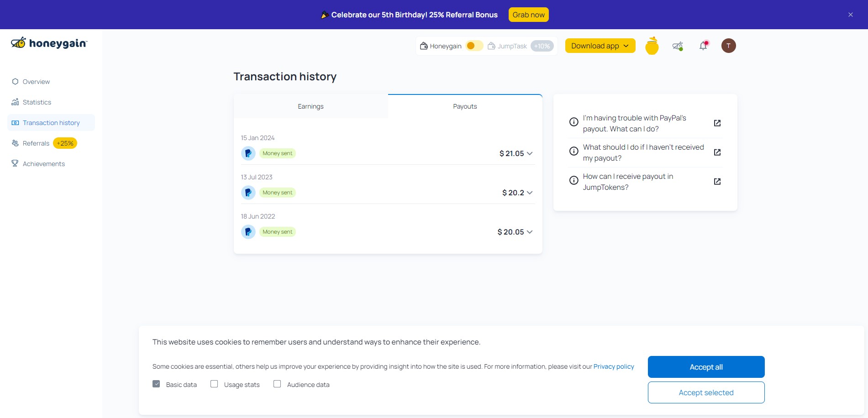The width and height of the screenshot is (868, 418).
Task: Click the bee status icon with green dot
Action: [678, 46]
